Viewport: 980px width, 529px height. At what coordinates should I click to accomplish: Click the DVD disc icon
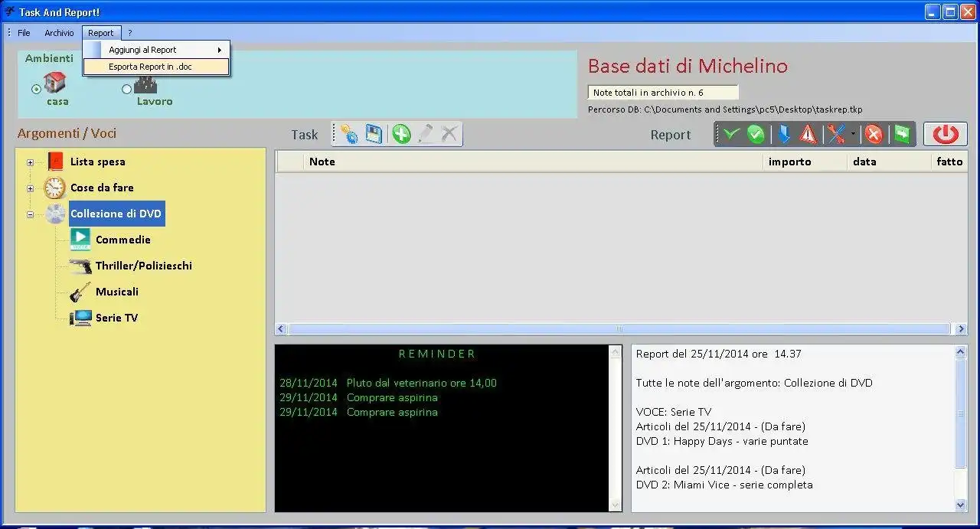[55, 214]
